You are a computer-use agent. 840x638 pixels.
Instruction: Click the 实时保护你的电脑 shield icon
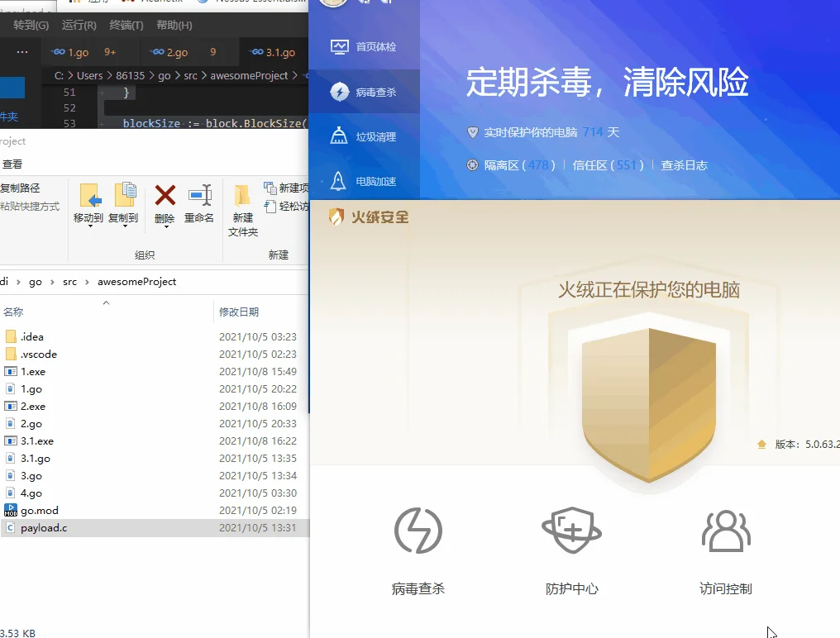coord(473,131)
